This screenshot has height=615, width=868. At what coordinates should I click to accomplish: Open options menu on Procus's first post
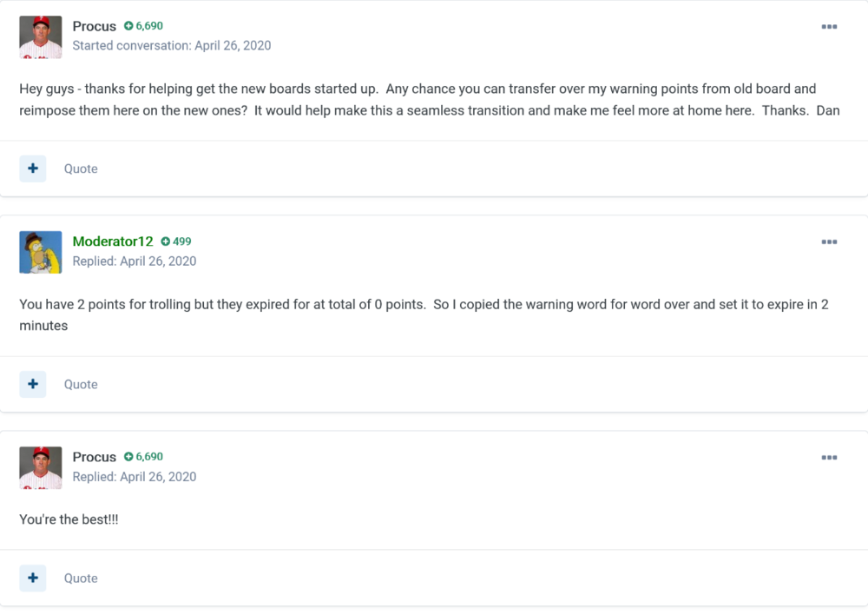[829, 27]
